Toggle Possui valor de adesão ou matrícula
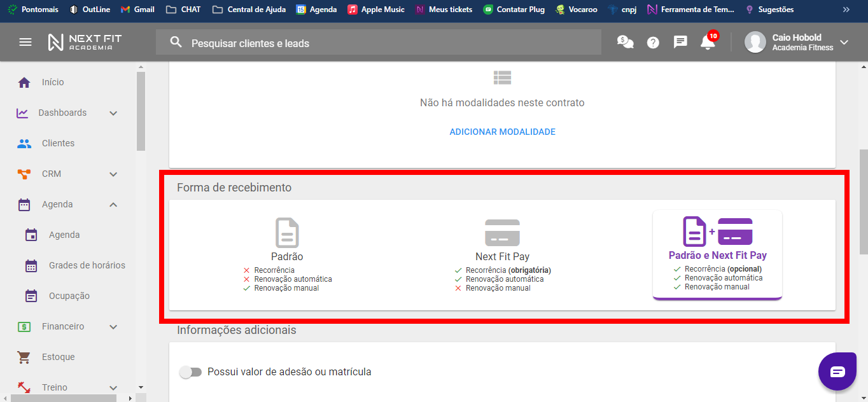This screenshot has width=868, height=402. point(190,372)
